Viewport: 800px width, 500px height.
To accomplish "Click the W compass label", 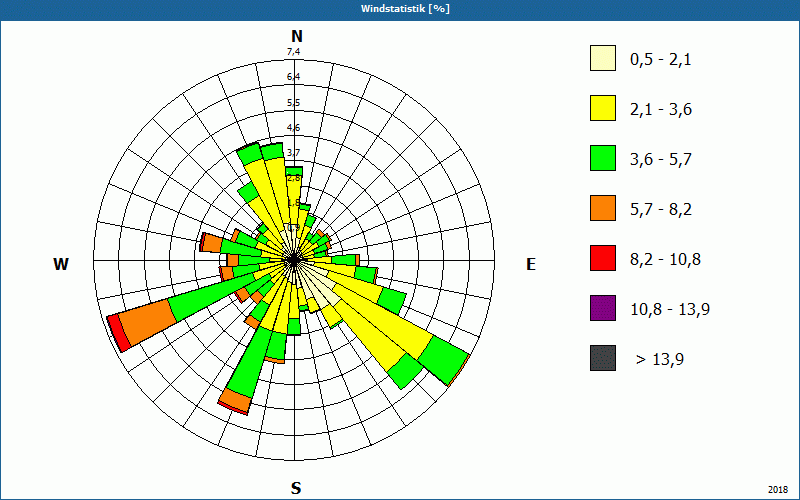I will coord(61,264).
